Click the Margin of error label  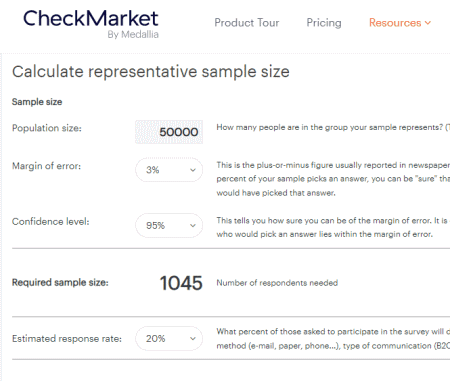pyautogui.click(x=46, y=166)
